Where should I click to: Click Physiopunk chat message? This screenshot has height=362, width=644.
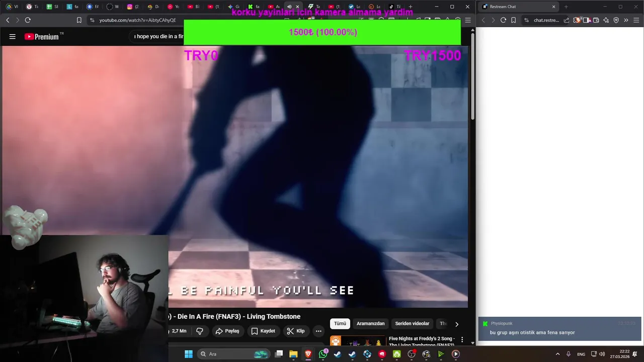559,329
